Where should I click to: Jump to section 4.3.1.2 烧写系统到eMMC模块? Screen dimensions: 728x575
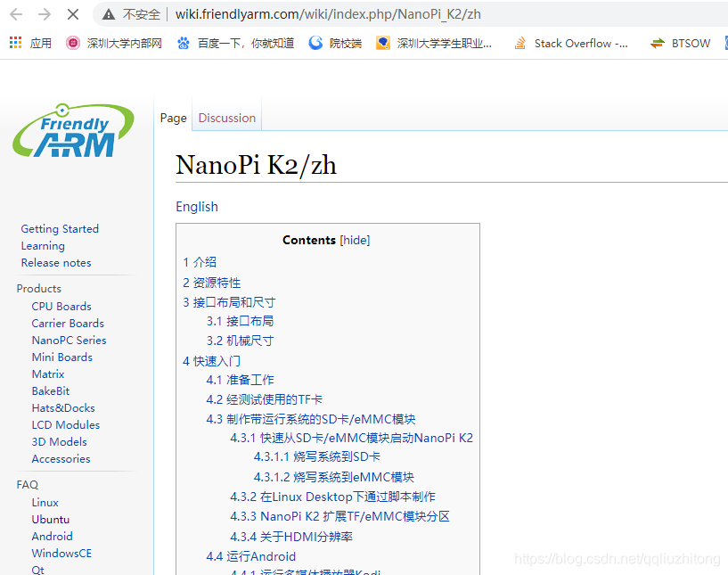[334, 477]
